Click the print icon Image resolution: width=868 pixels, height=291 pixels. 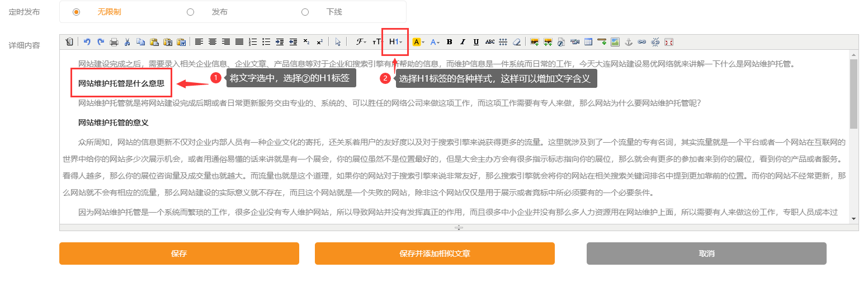coord(114,42)
